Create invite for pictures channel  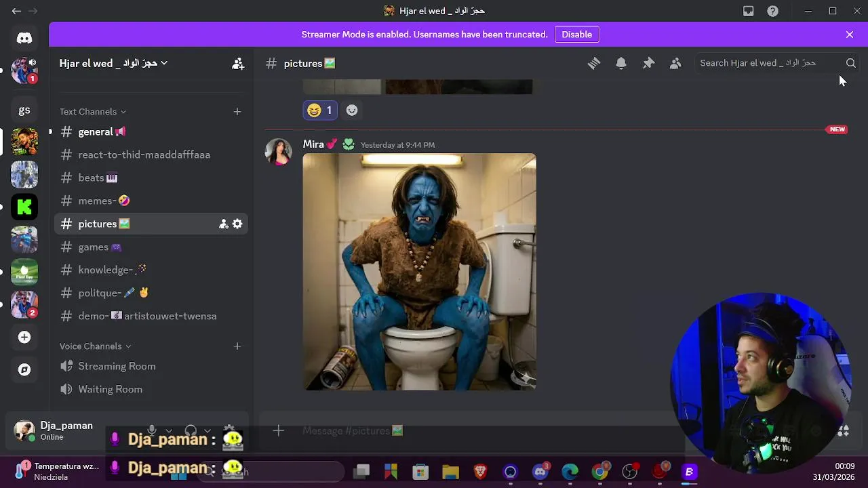[223, 224]
